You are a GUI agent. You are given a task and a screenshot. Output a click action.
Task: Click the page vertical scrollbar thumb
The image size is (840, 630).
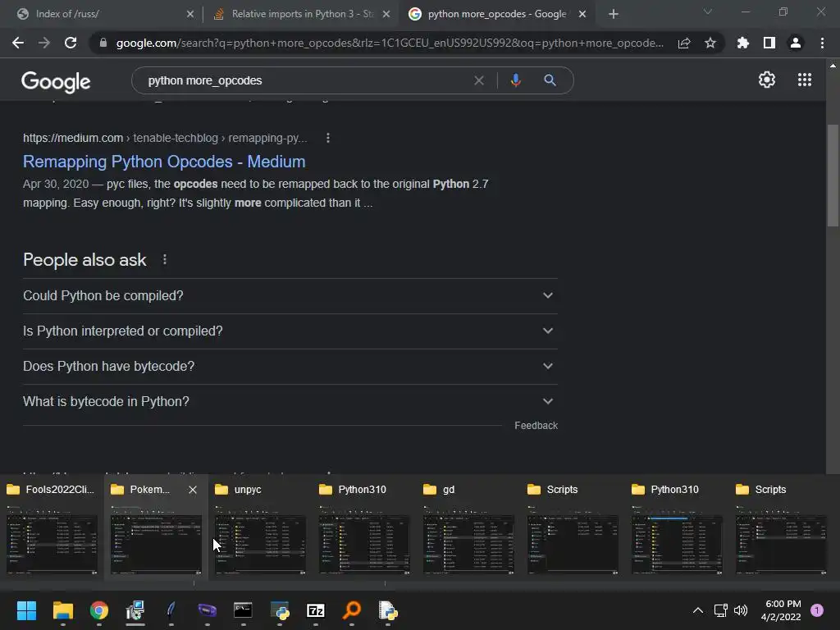[833, 176]
